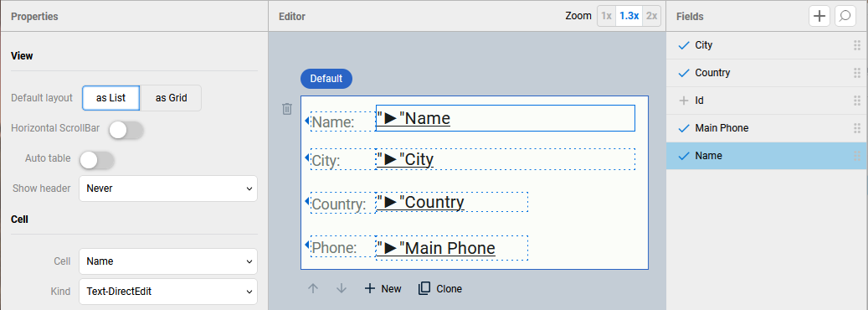The height and width of the screenshot is (310, 868).
Task: Select the Phone: label cell
Action: tap(343, 247)
